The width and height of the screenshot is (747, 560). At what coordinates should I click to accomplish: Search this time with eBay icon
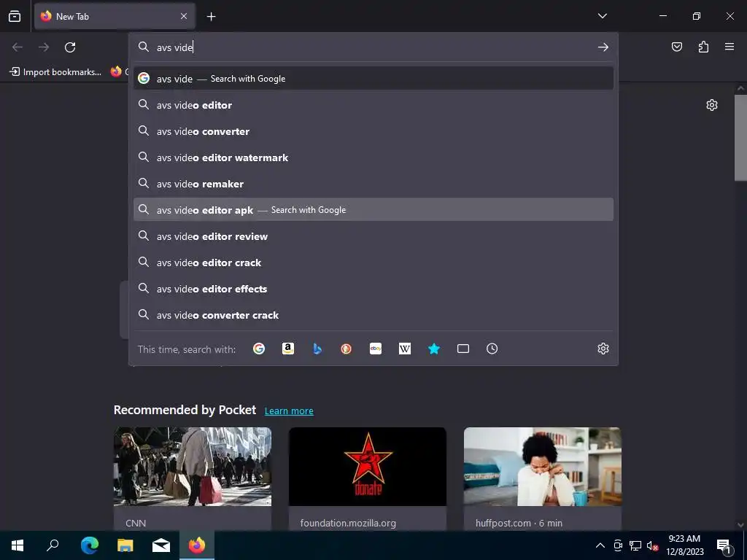click(376, 349)
